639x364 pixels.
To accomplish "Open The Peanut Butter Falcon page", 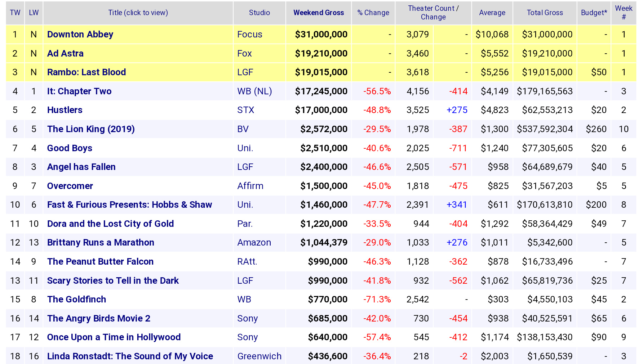I will click(x=100, y=262).
